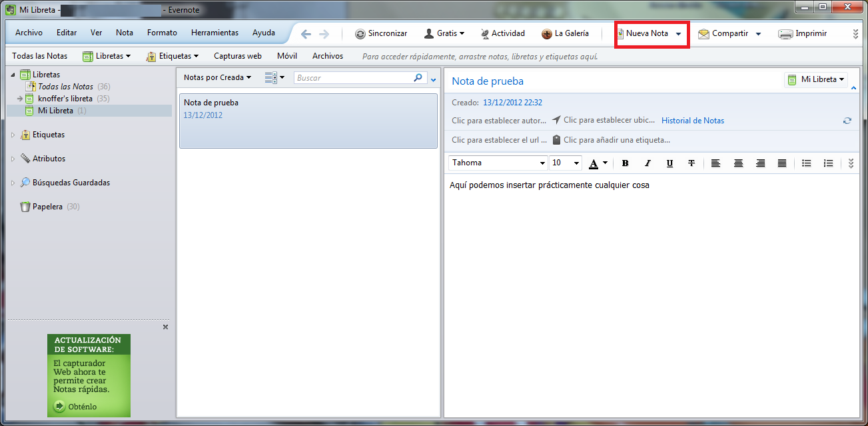
Task: Collapse the note info panel arrow
Action: click(x=854, y=89)
